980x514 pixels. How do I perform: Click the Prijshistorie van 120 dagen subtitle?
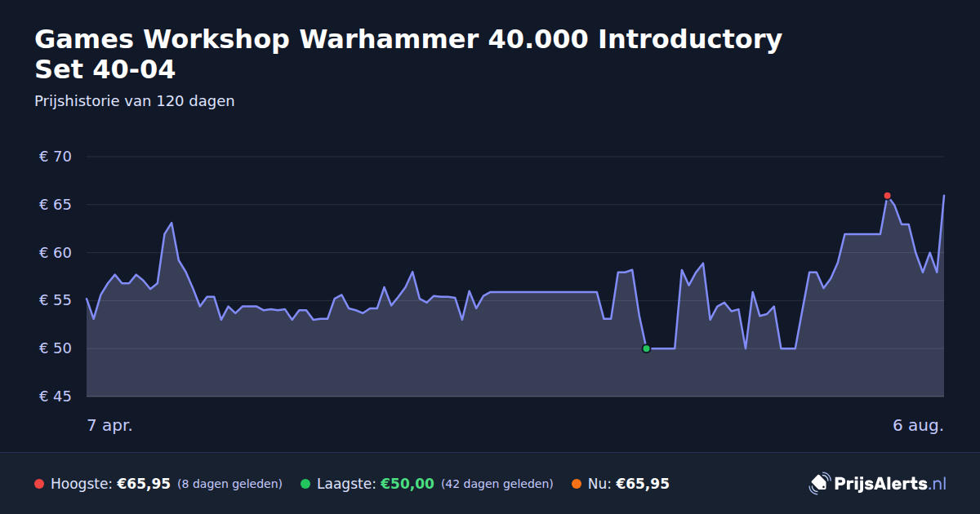135,101
